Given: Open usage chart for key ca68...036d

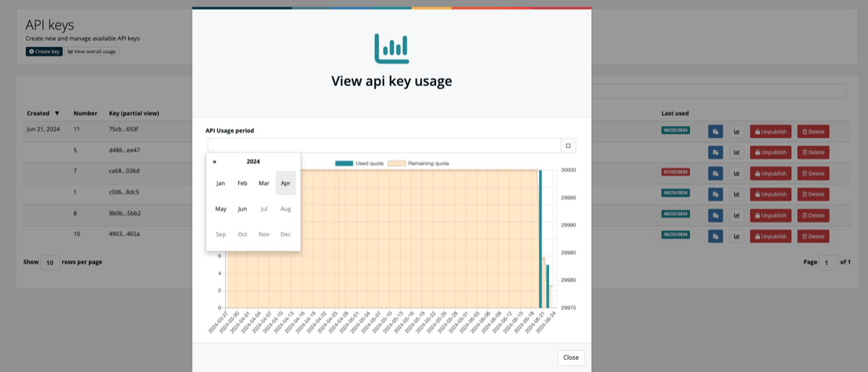Looking at the screenshot, I should pos(736,174).
